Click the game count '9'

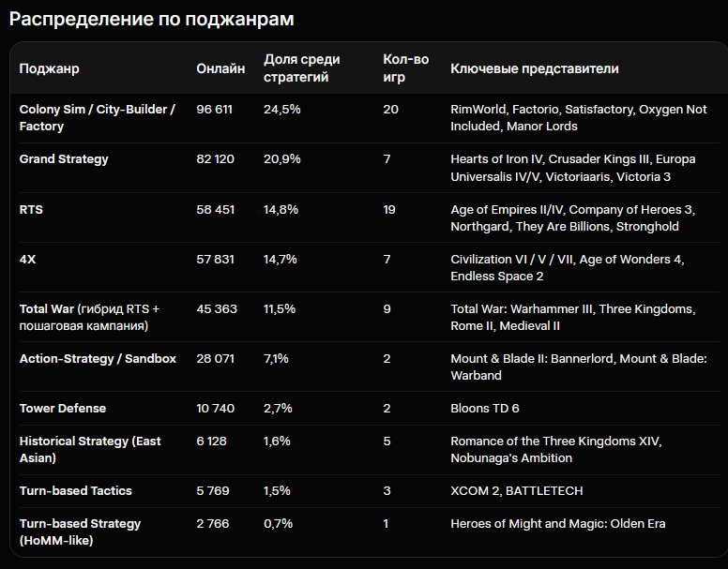click(x=387, y=308)
